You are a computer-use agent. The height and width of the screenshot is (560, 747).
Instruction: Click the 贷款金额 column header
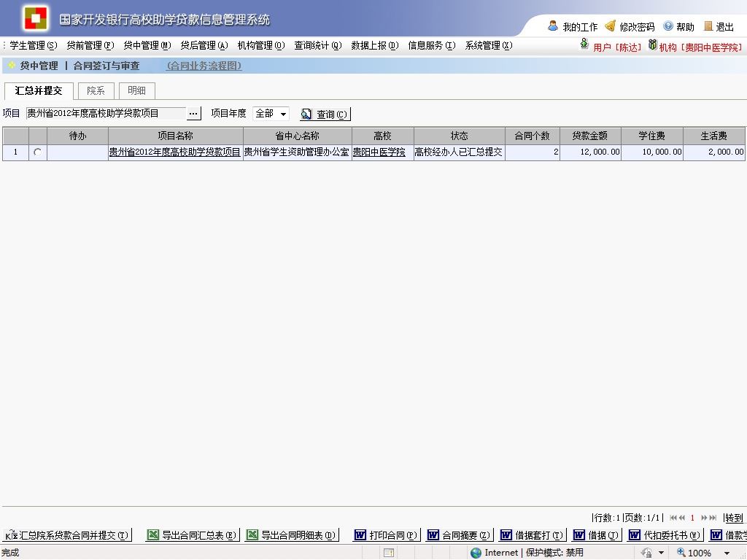589,136
